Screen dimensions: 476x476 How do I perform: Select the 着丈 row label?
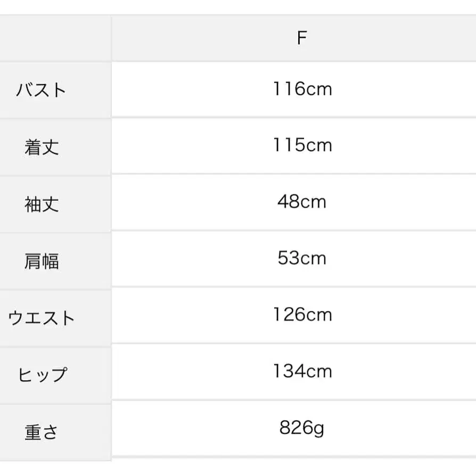(x=41, y=147)
